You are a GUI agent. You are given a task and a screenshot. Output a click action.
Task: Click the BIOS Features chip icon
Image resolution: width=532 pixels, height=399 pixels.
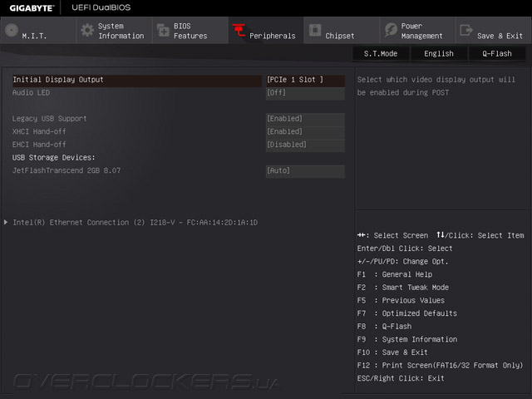163,30
